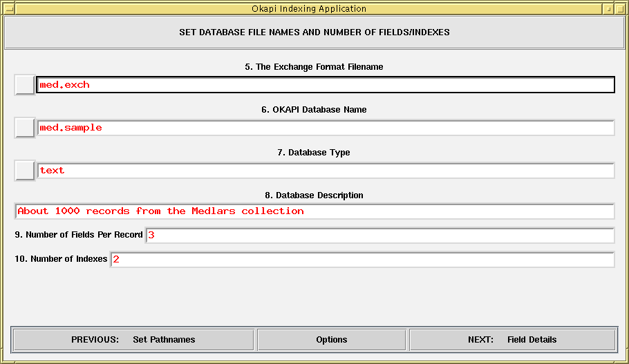Click square button beside OKAPI Database Name field
629x364 pixels.
(x=24, y=128)
